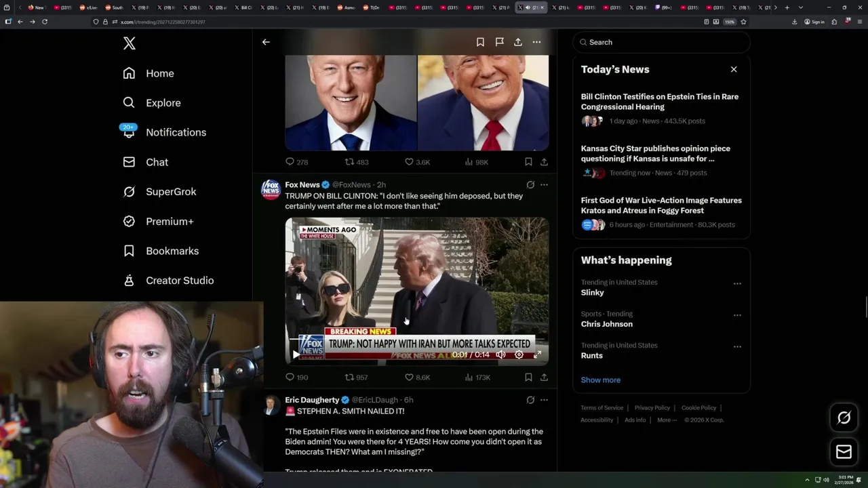Open the Privacy Policy footer link
This screenshot has height=488, width=868.
click(x=652, y=408)
